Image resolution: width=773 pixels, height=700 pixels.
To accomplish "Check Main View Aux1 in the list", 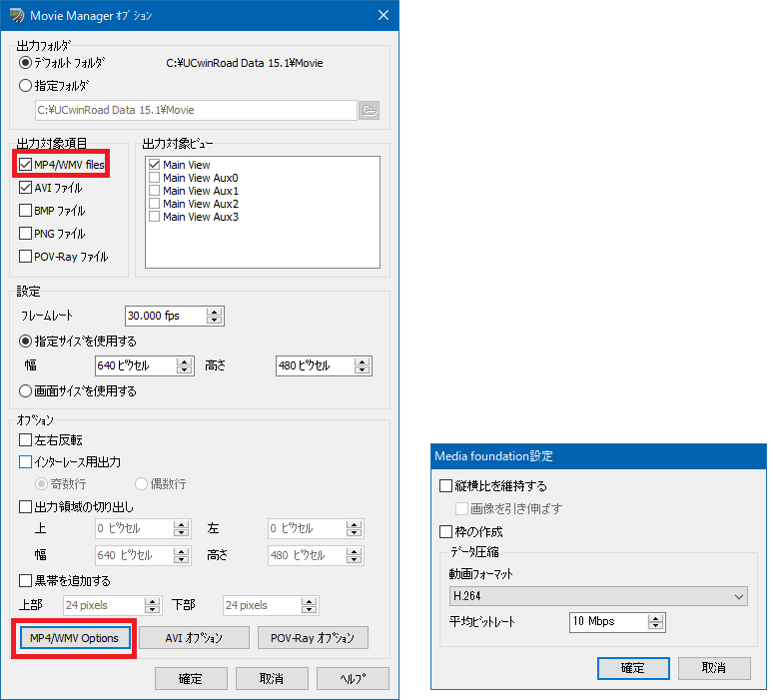I will 155,191.
